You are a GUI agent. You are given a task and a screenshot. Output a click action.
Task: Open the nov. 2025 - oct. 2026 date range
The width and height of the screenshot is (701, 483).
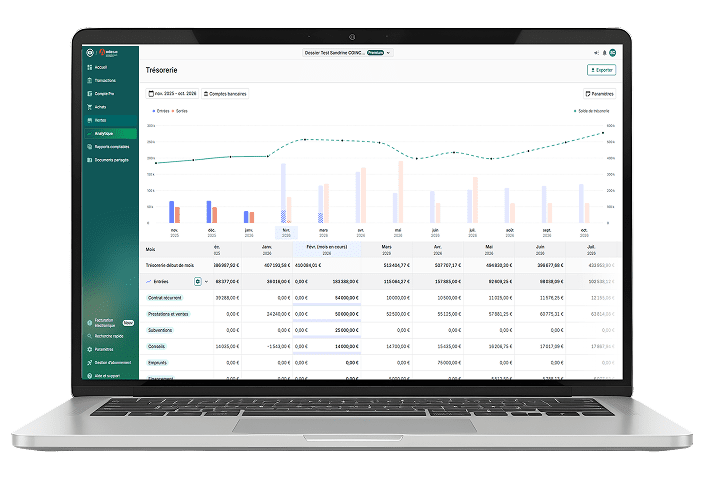coord(172,93)
